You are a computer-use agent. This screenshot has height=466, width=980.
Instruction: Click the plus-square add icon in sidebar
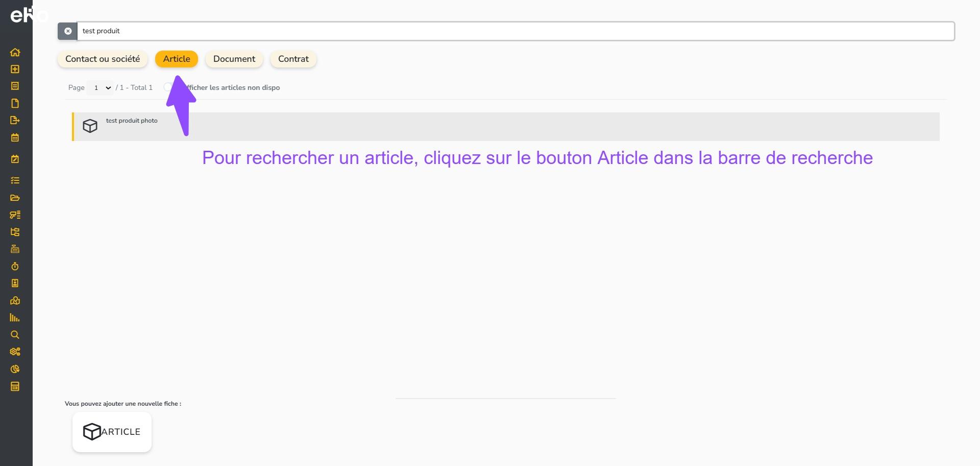point(15,69)
